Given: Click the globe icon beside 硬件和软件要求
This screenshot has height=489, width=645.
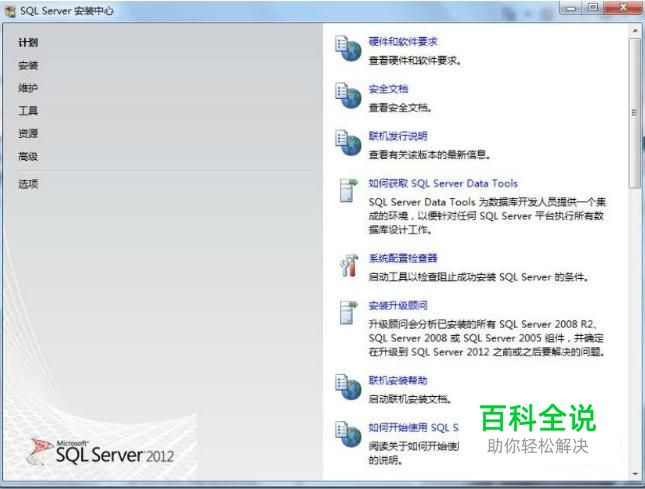Looking at the screenshot, I should [348, 49].
